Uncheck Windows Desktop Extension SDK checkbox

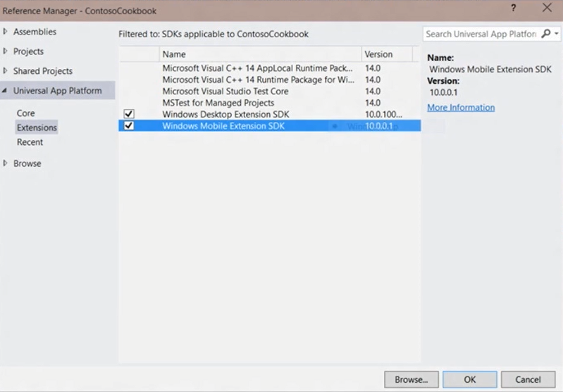pyautogui.click(x=128, y=114)
